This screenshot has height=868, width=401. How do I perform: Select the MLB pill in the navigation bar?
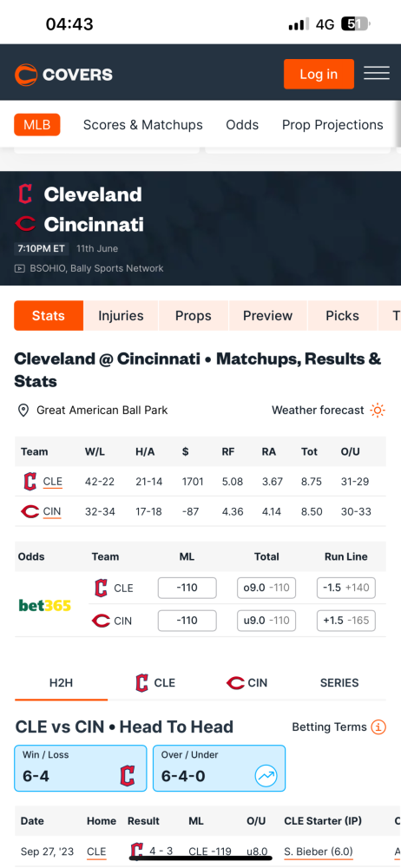click(37, 125)
